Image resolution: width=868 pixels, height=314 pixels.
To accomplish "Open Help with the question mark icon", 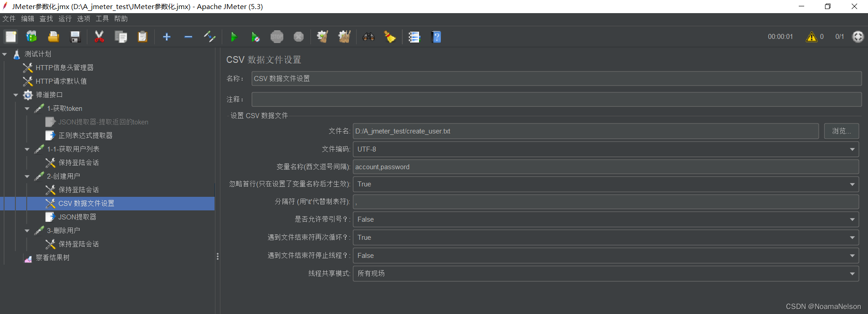I will coord(436,37).
